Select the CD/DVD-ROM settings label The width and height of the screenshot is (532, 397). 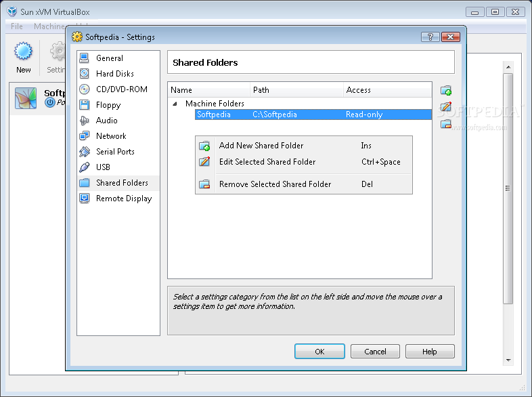[122, 89]
